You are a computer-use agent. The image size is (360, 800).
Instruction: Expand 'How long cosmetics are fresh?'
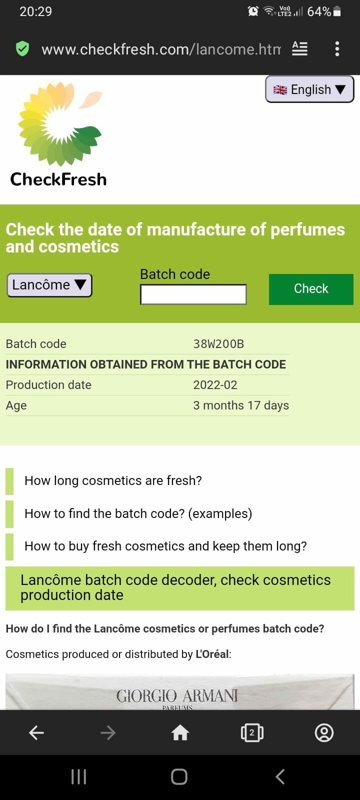point(113,481)
